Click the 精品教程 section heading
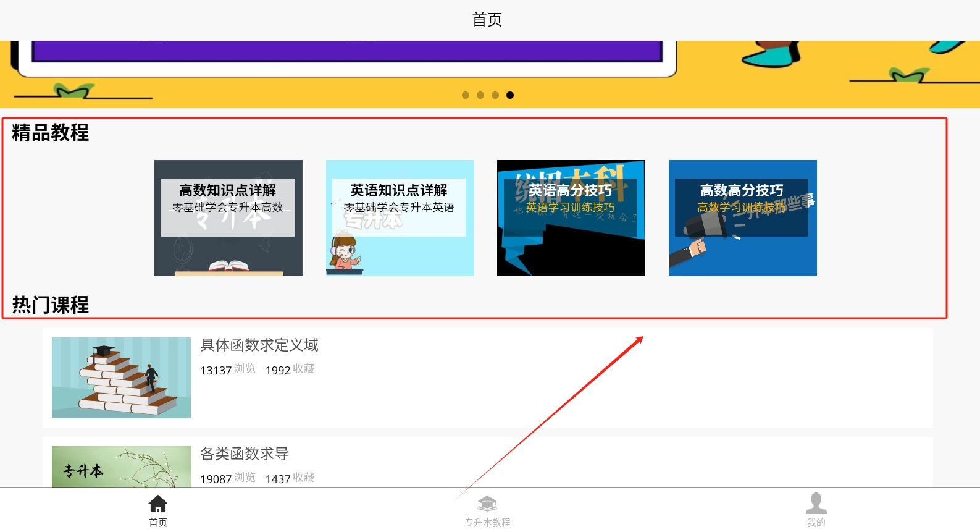980x532 pixels. point(51,132)
